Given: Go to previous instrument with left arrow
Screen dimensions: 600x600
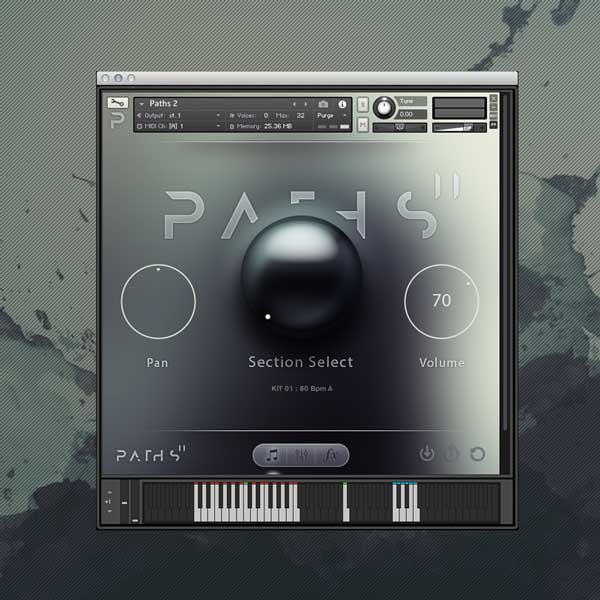Looking at the screenshot, I should pyautogui.click(x=294, y=103).
